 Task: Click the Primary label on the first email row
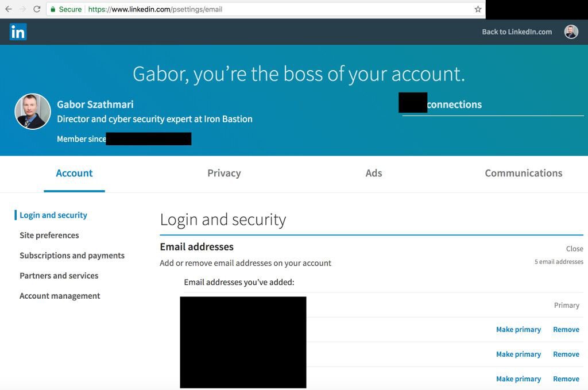[x=567, y=305]
